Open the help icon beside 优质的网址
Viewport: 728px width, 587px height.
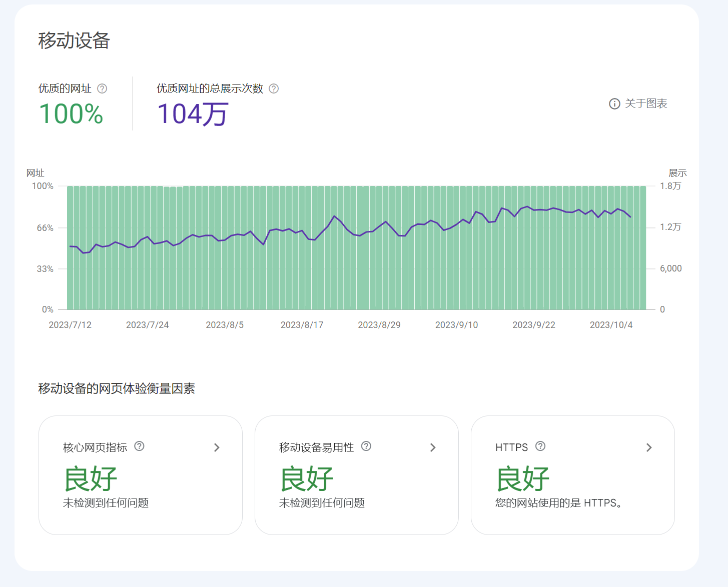pyautogui.click(x=103, y=88)
